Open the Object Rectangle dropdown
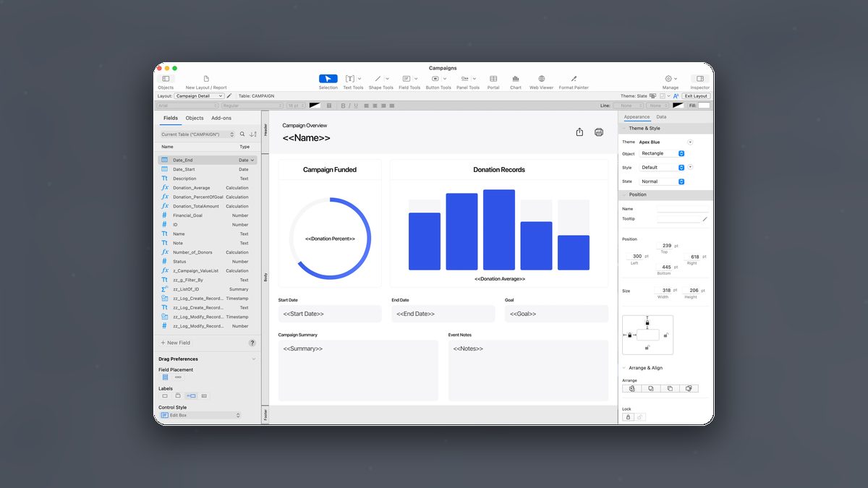868x488 pixels. point(661,153)
